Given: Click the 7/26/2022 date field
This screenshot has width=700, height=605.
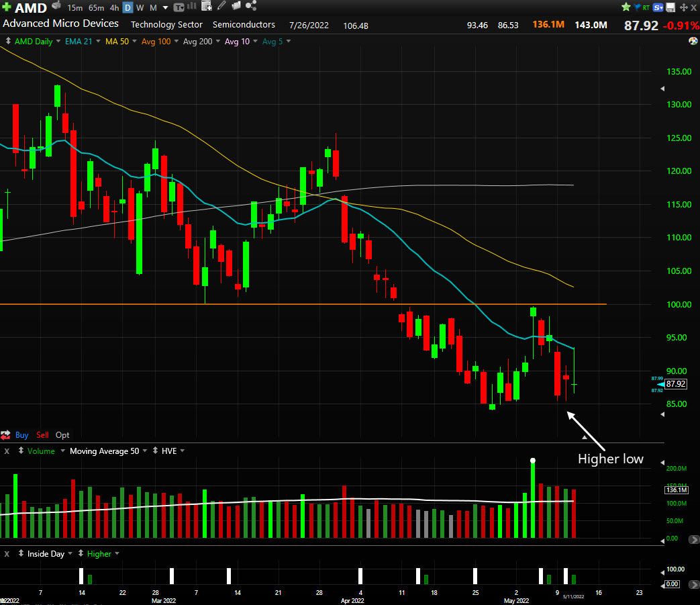Looking at the screenshot, I should click(309, 26).
